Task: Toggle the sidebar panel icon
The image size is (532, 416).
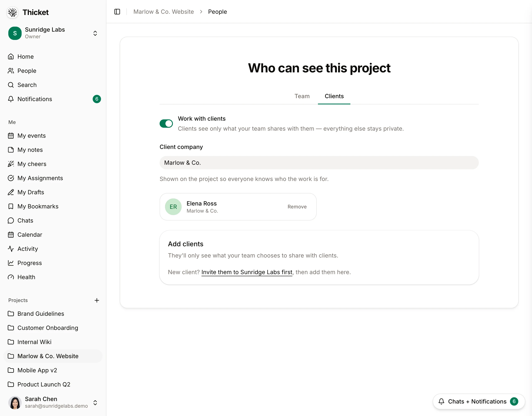Action: coord(117,12)
